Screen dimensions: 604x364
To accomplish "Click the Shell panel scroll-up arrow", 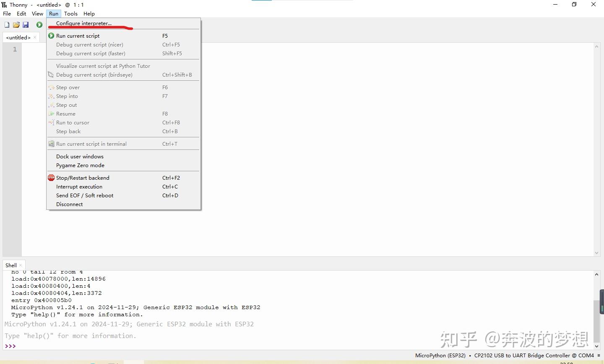I will [x=596, y=274].
